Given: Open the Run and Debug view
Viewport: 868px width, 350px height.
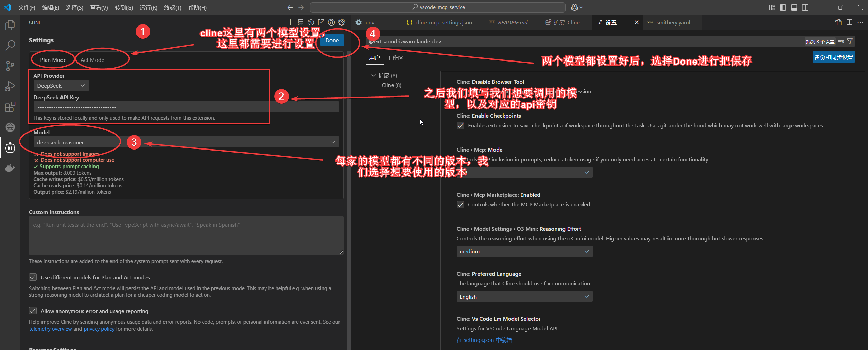Looking at the screenshot, I should tap(10, 86).
